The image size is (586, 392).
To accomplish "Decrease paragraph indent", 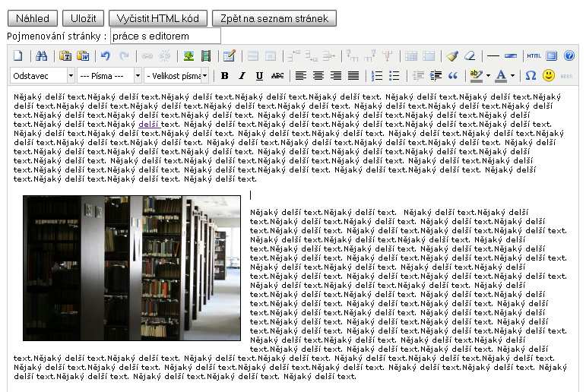I will pos(418,76).
